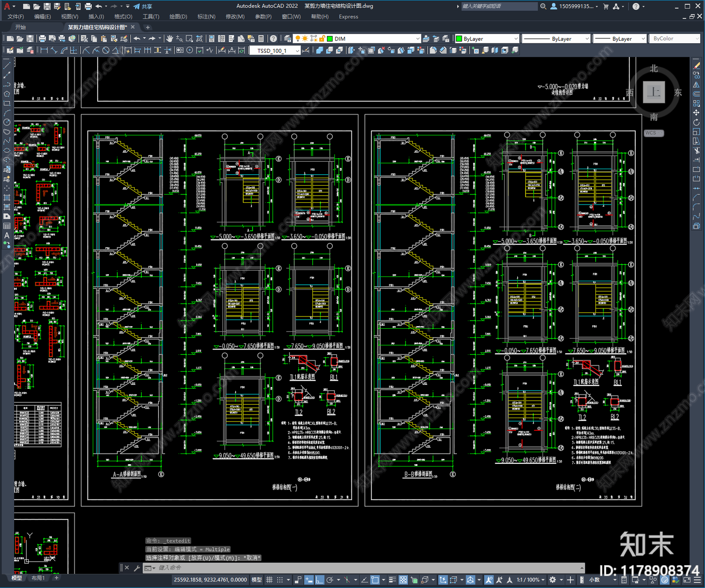Click the 共享 share button

pos(143,6)
